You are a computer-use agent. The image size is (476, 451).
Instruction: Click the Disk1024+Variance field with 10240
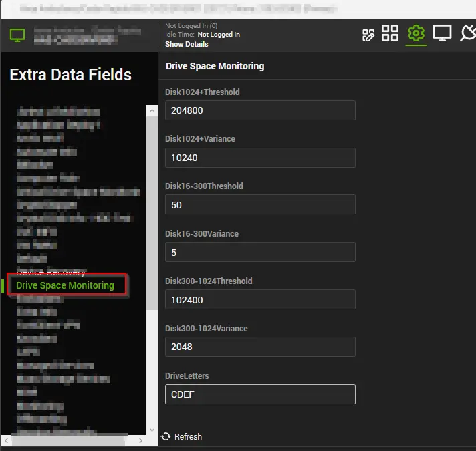(x=260, y=158)
